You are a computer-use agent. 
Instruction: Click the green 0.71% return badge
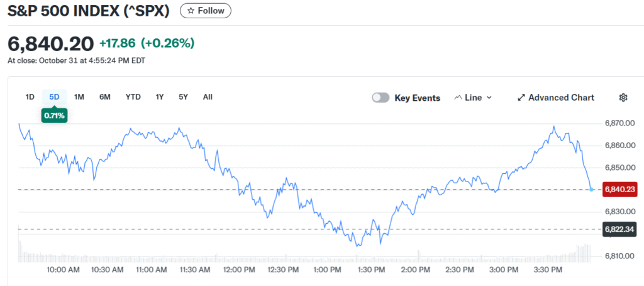[54, 115]
